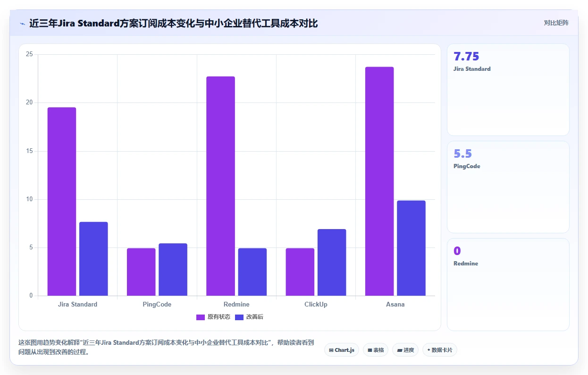This screenshot has width=588, height=375.
Task: Click the Jira Standard purple bar
Action: (x=62, y=202)
